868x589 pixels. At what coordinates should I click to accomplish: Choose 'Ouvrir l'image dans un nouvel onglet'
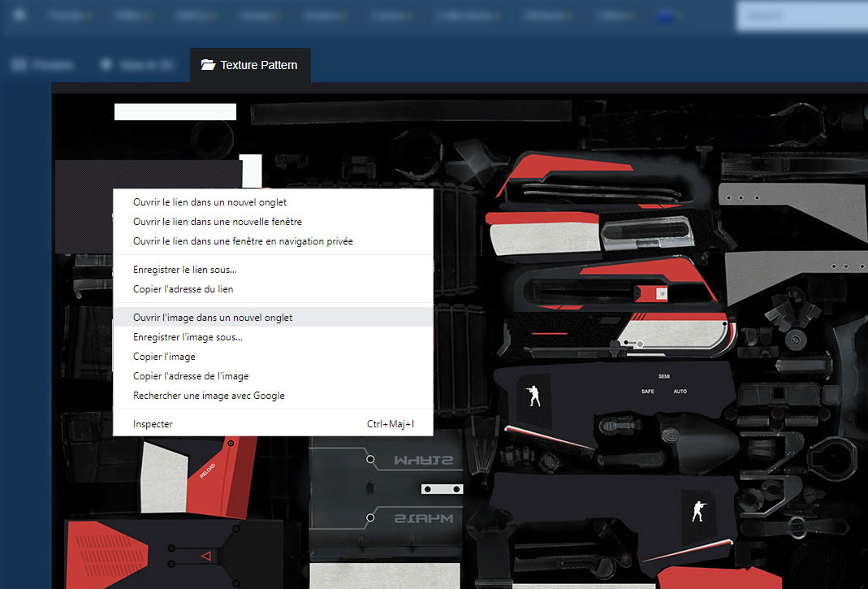pyautogui.click(x=273, y=318)
